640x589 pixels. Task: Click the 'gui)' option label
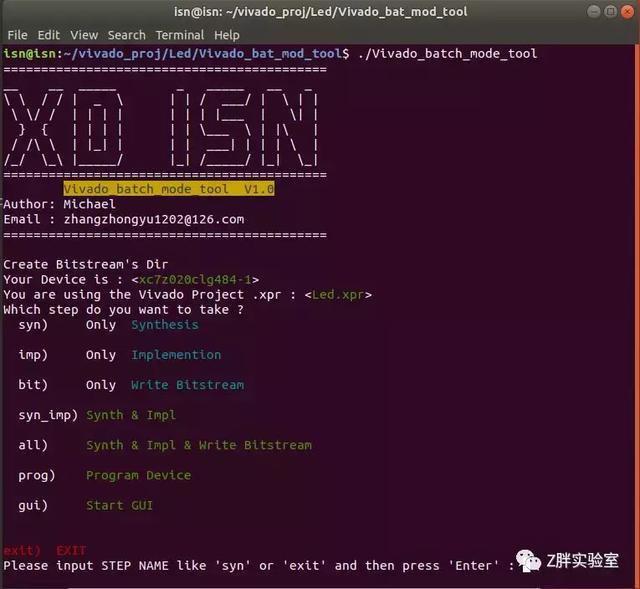coord(33,505)
